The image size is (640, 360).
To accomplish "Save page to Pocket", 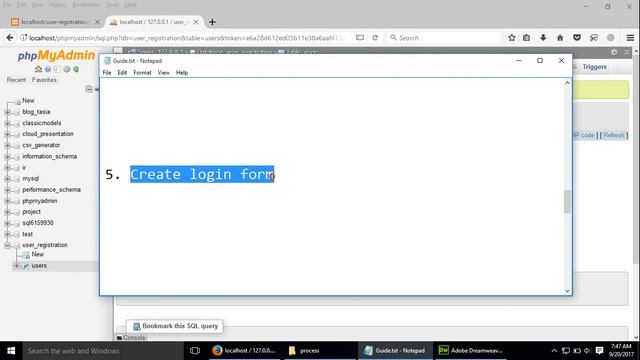I will coord(577,38).
